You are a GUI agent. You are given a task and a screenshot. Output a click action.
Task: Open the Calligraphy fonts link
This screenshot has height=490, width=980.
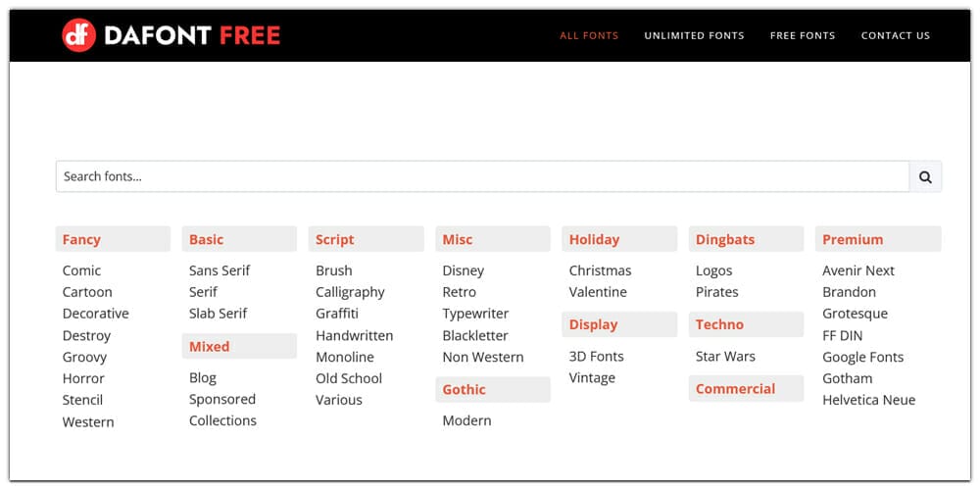point(350,292)
